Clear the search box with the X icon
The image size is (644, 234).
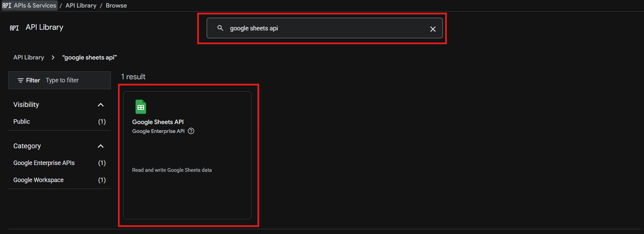point(433,29)
